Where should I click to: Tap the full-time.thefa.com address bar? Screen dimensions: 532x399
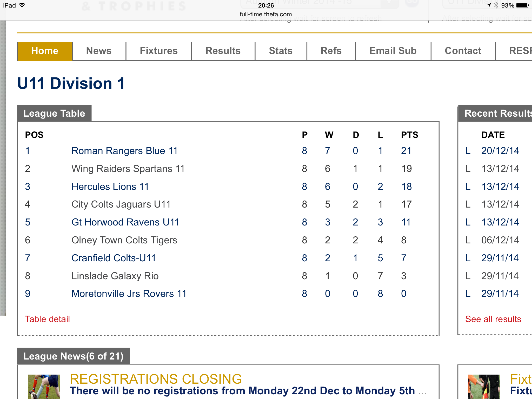266,14
